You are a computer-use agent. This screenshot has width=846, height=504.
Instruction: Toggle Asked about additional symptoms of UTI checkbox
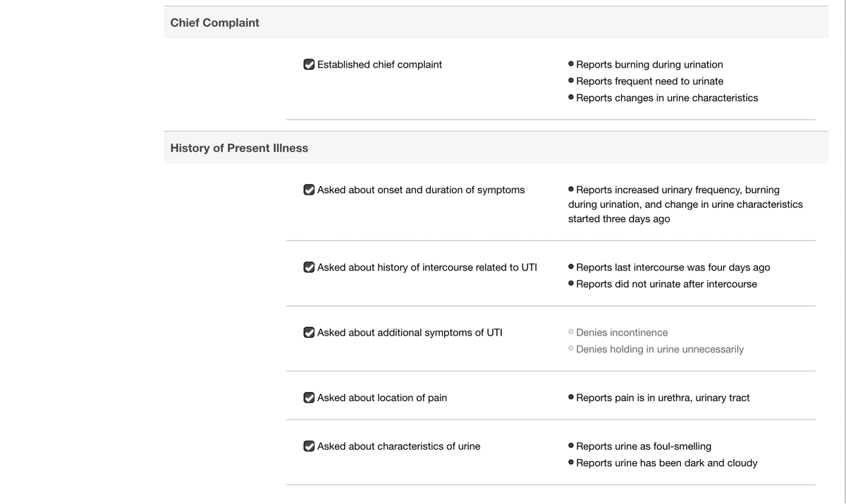[x=309, y=332]
